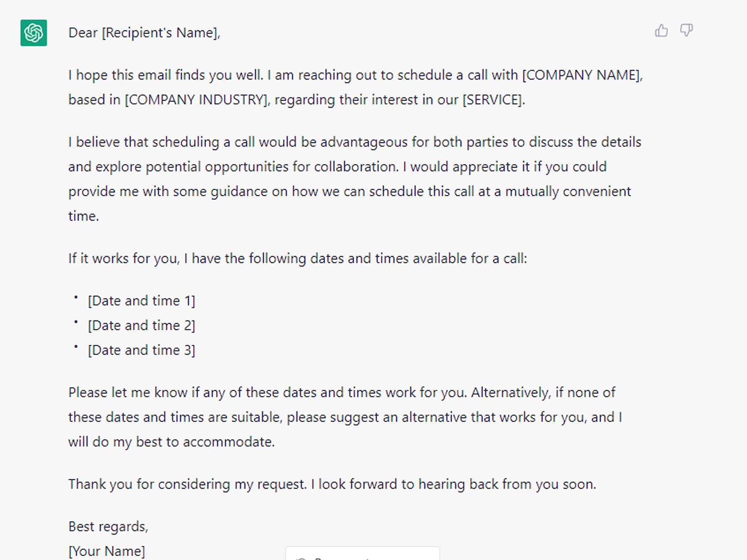Click the "Best regards," closing line

108,527
